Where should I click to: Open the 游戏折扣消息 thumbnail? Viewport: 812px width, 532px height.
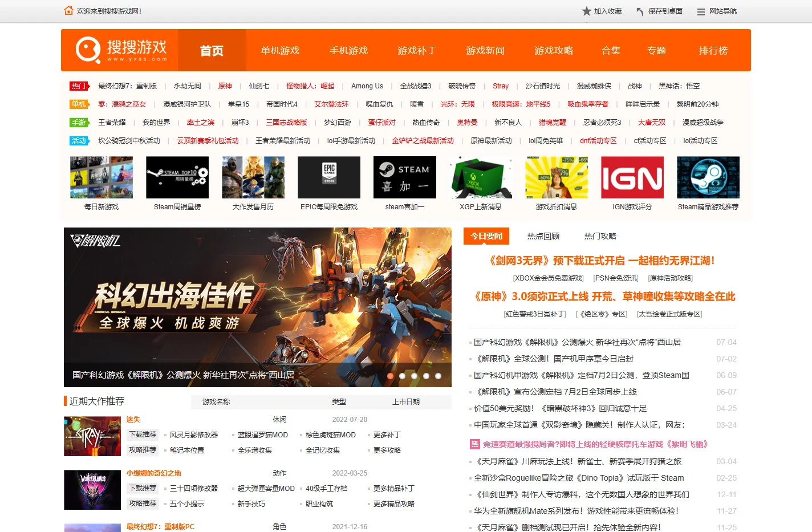click(557, 177)
